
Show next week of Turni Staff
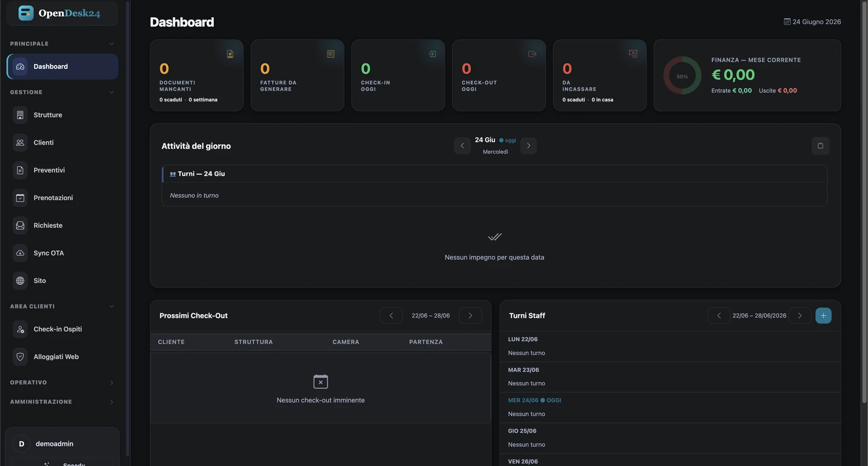800,316
